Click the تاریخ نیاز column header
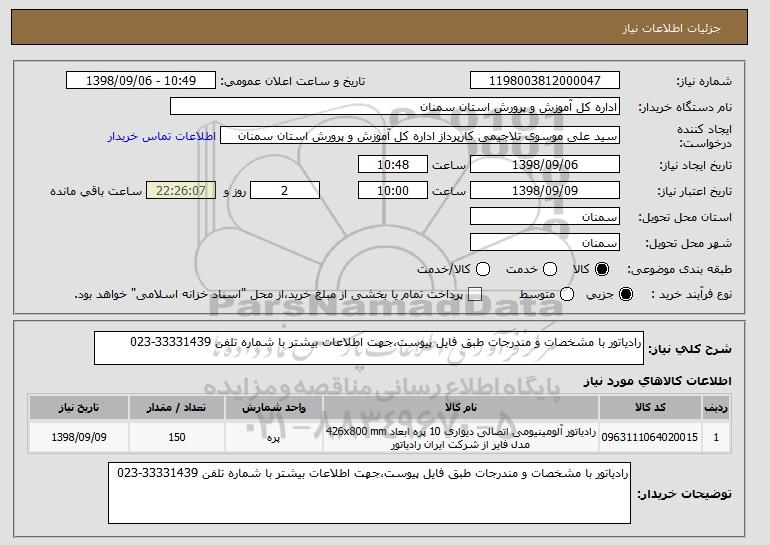Viewport: 770px width, 545px height. pyautogui.click(x=79, y=408)
